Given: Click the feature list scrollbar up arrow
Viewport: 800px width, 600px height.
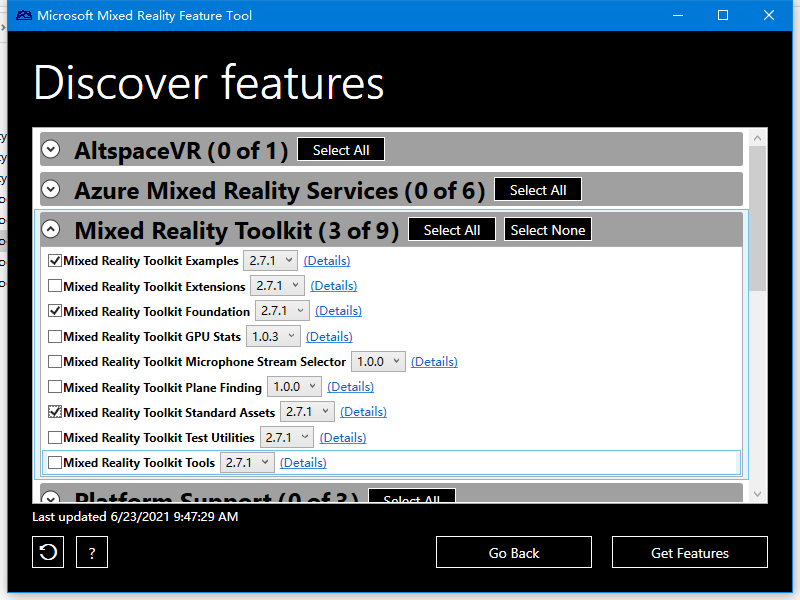Looking at the screenshot, I should 758,138.
